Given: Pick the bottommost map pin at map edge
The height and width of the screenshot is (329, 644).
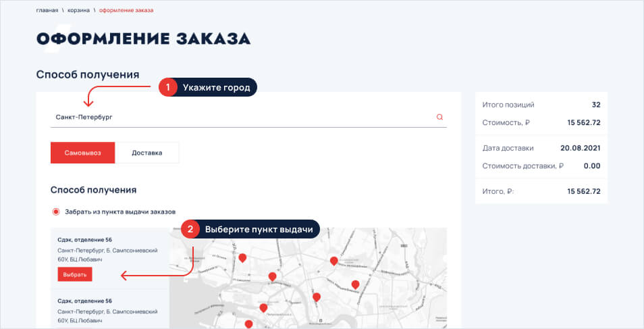Looking at the screenshot, I should point(248,324).
